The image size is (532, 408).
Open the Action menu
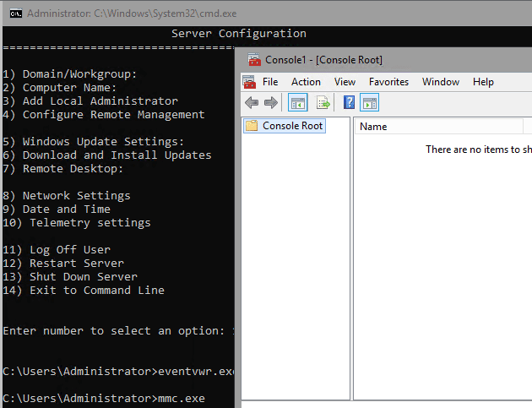306,82
